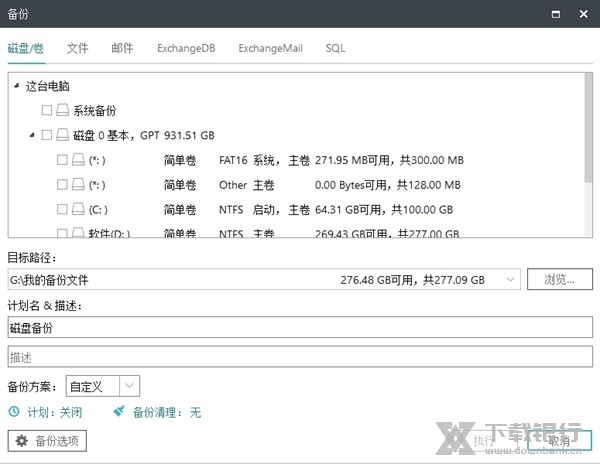Click the broom icon beside 备份清理
The width and height of the screenshot is (600, 464).
click(120, 411)
